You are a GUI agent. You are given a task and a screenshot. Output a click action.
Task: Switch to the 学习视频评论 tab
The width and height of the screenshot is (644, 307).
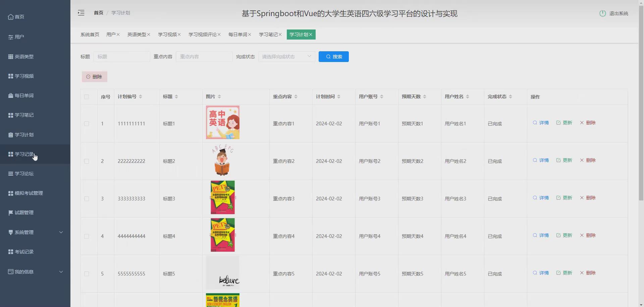(x=202, y=35)
